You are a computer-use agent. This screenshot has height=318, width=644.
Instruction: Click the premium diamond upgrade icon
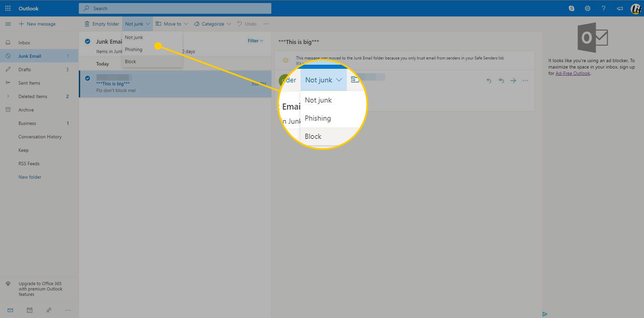coord(8,284)
